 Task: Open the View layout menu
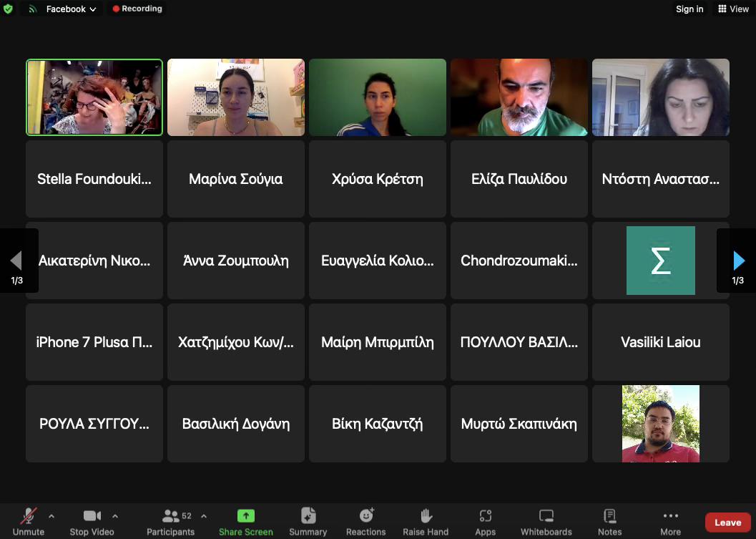click(733, 9)
